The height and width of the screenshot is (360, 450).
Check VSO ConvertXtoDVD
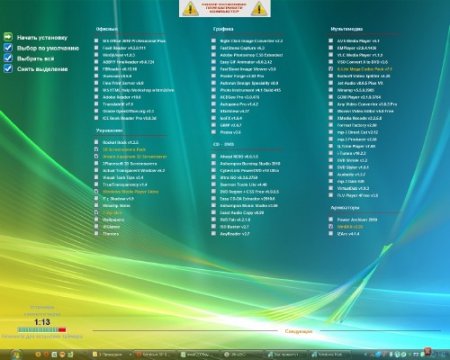tap(331, 62)
